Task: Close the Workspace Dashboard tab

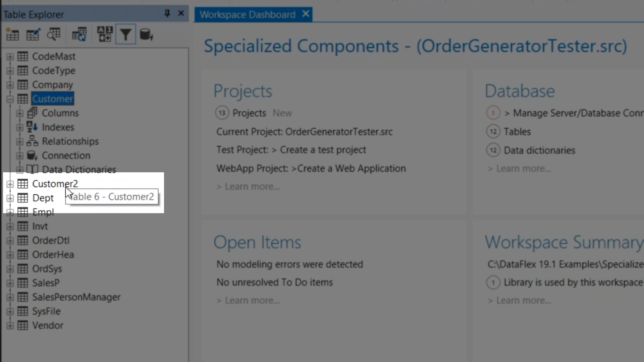Action: tap(306, 14)
